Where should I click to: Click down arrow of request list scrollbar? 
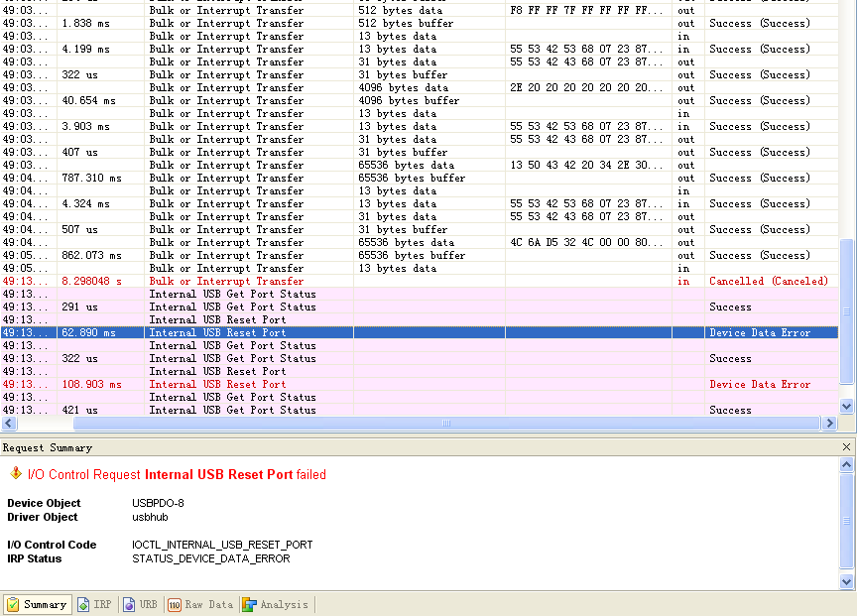point(846,406)
